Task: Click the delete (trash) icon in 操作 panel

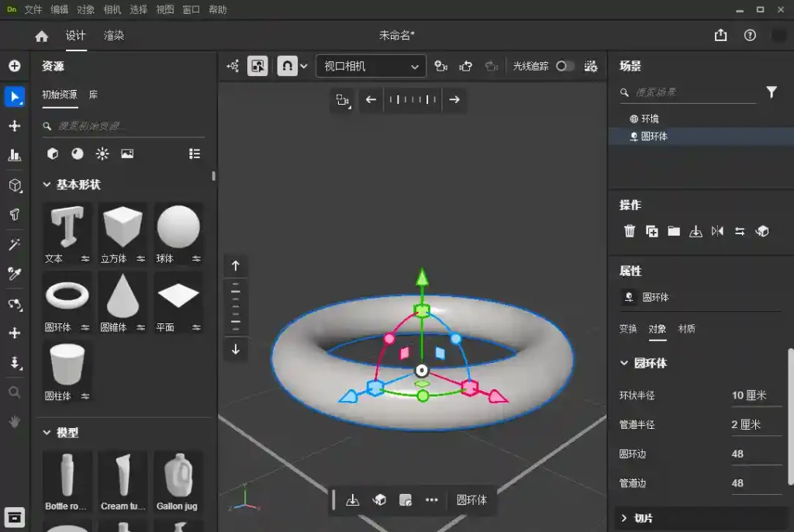Action: [630, 230]
